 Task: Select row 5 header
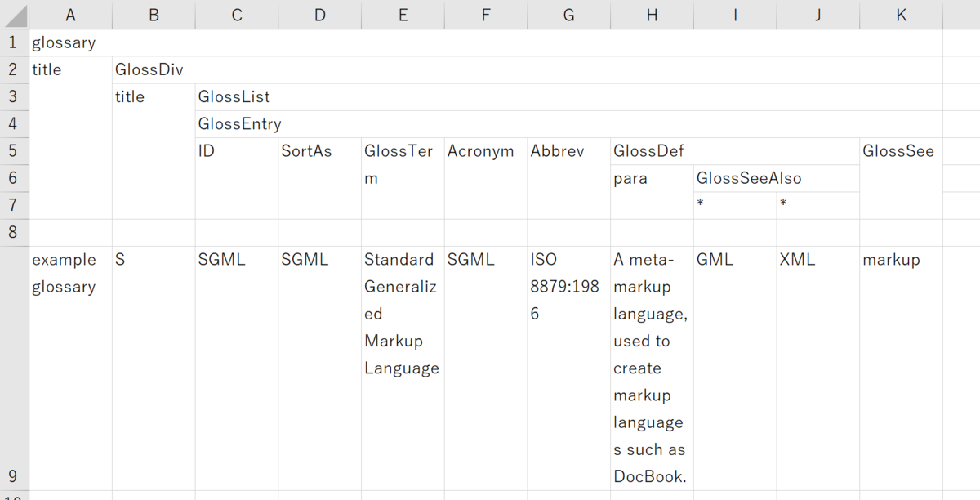click(14, 151)
